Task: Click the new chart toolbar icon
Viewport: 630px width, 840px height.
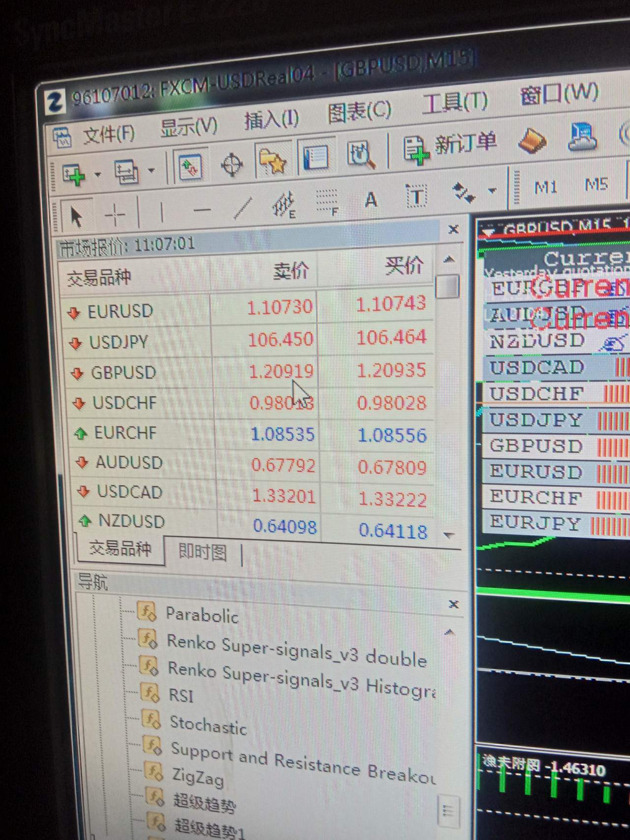Action: click(x=74, y=175)
